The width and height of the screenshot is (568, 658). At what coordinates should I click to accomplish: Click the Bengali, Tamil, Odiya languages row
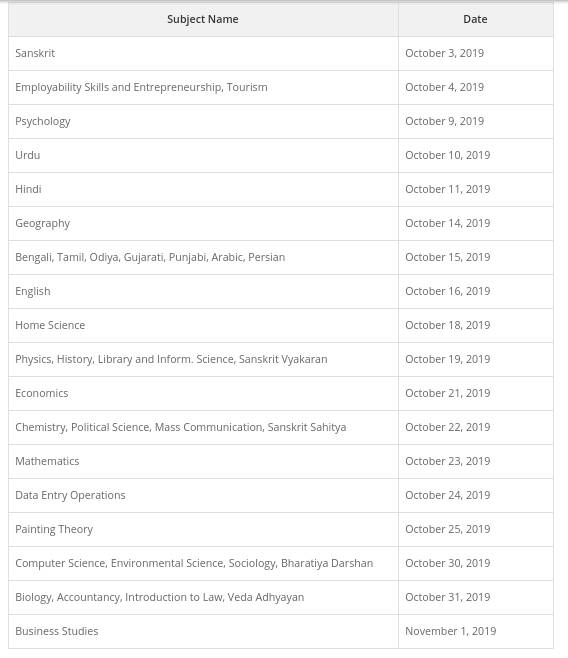point(281,257)
